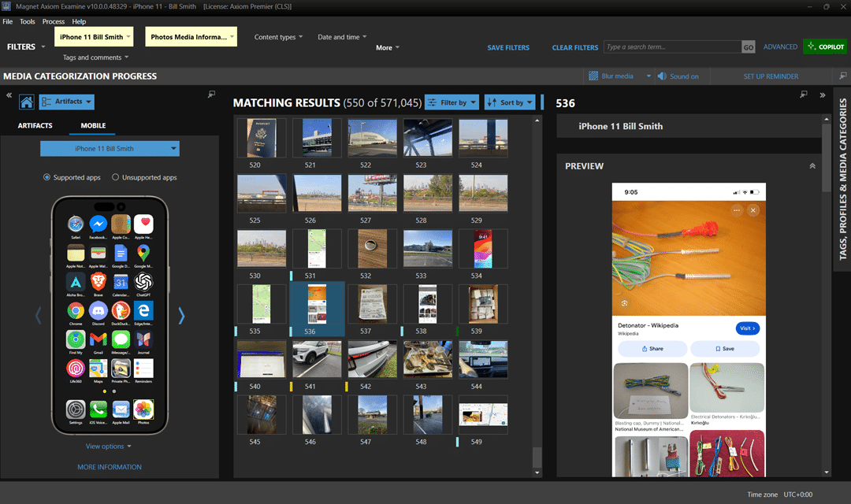This screenshot has height=504, width=851.
Task: Select the Google Maps app icon
Action: tap(144, 253)
